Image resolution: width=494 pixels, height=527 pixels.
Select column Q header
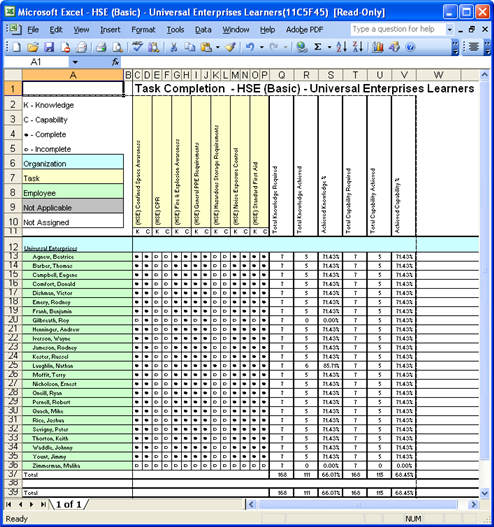click(x=281, y=75)
